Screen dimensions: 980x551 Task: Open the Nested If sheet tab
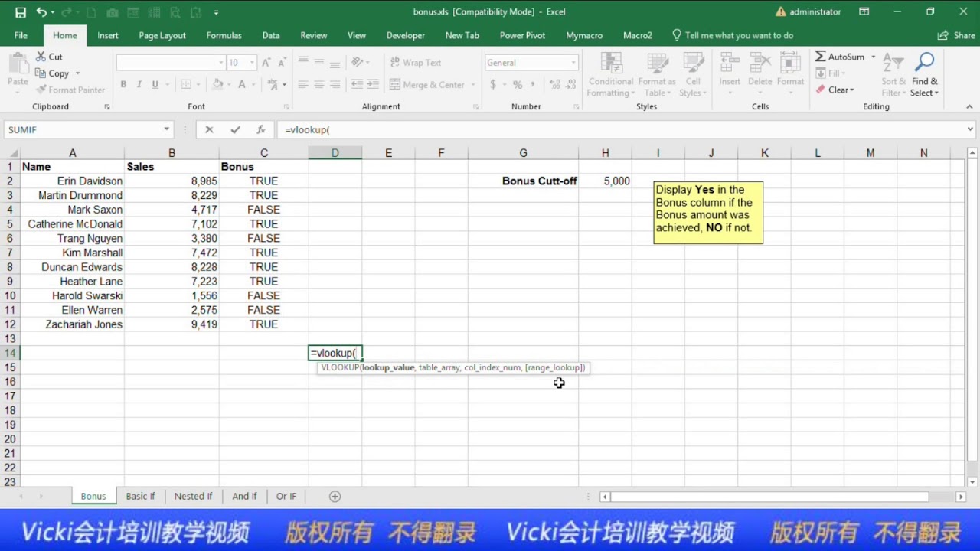(193, 496)
